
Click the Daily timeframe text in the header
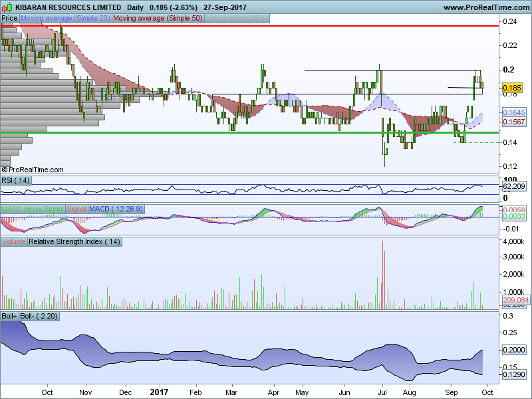coord(135,7)
